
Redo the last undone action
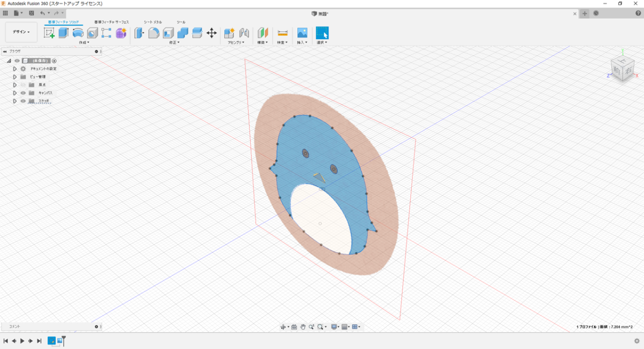[56, 13]
